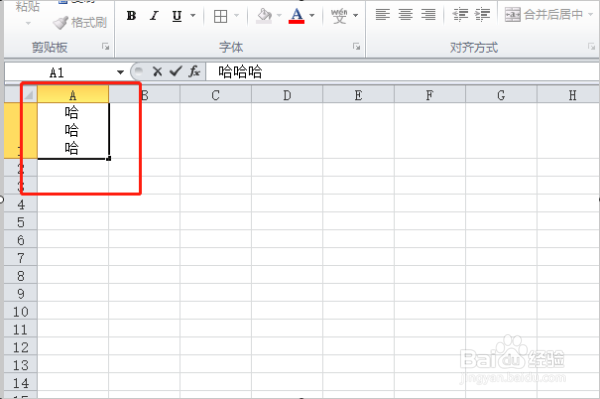The image size is (600, 399).
Task: Open the fill color dropdown arrow
Action: 279,16
